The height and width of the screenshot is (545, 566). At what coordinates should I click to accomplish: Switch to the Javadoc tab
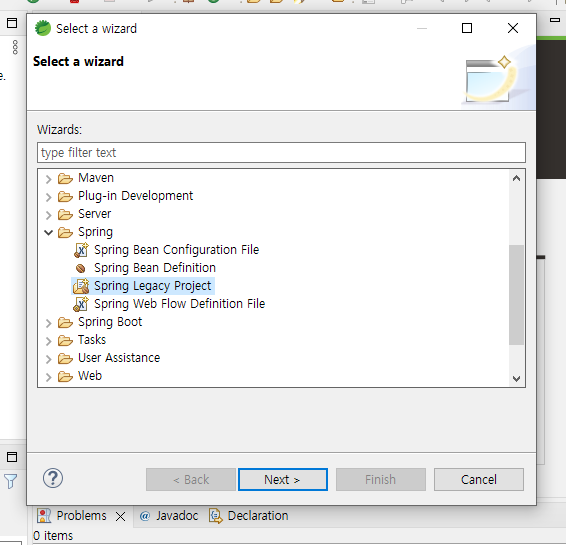click(x=177, y=516)
